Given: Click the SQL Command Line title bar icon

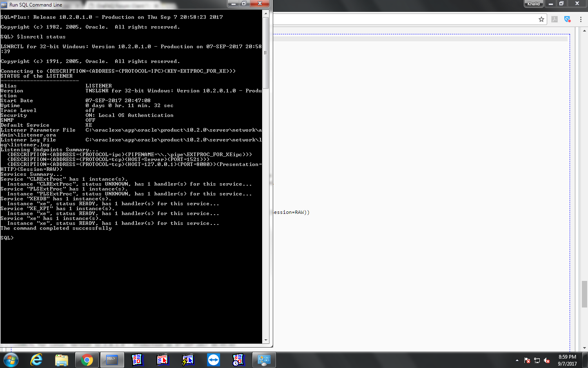Looking at the screenshot, I should tap(4, 5).
